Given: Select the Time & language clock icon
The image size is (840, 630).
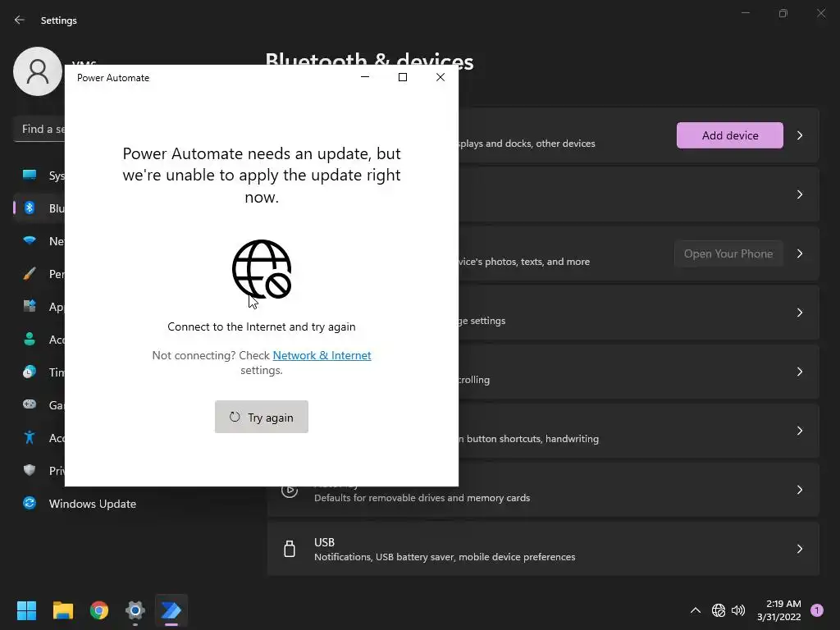Looking at the screenshot, I should [30, 372].
